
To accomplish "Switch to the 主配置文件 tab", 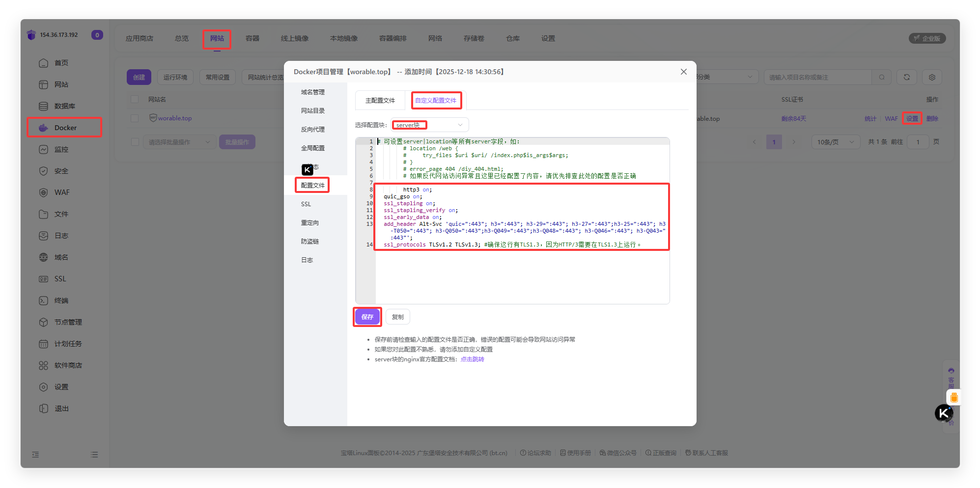I will click(380, 100).
